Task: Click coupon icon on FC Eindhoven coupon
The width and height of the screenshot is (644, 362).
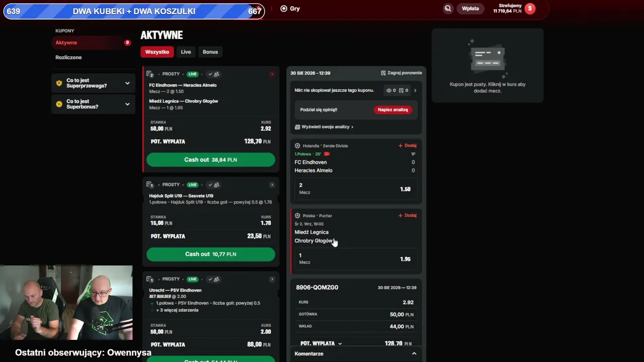Action: pos(150,74)
